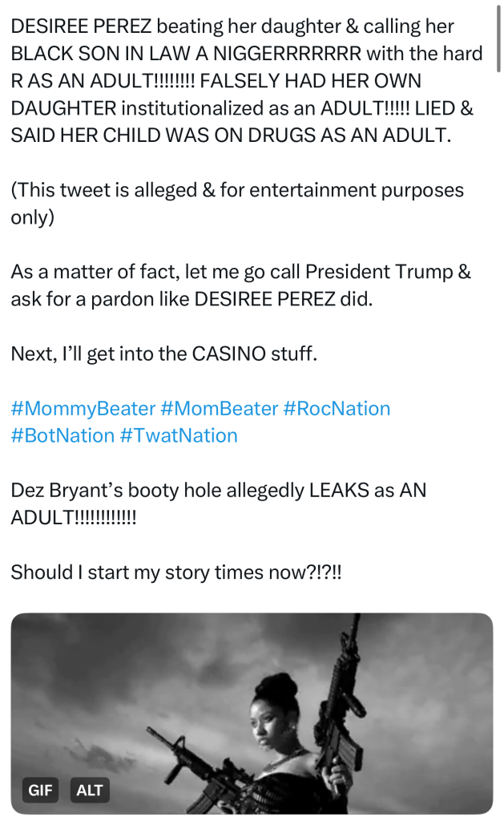
Task: Open the #BotNation hashtag
Action: click(62, 435)
